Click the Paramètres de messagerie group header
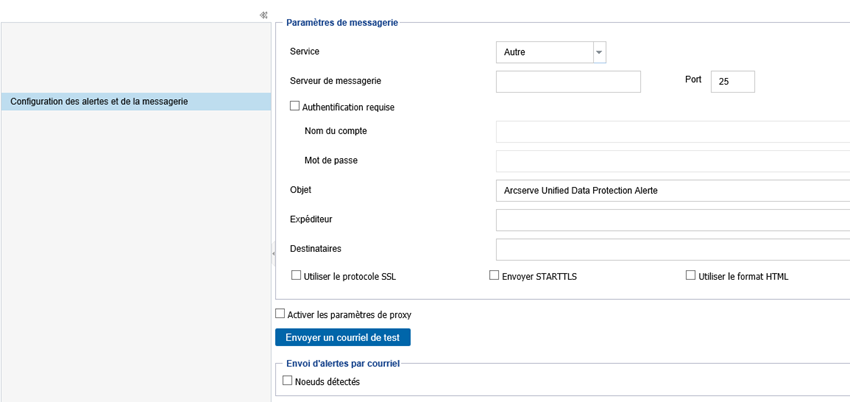850x402 pixels. pos(342,22)
